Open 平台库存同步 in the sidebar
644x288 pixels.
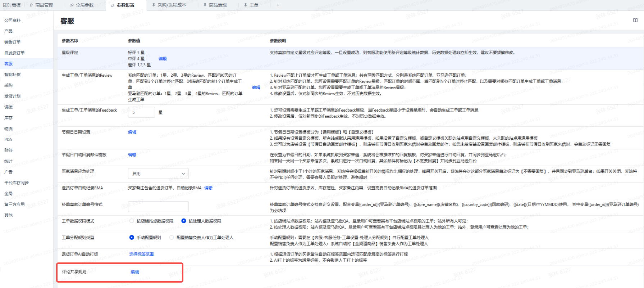[x=17, y=183]
